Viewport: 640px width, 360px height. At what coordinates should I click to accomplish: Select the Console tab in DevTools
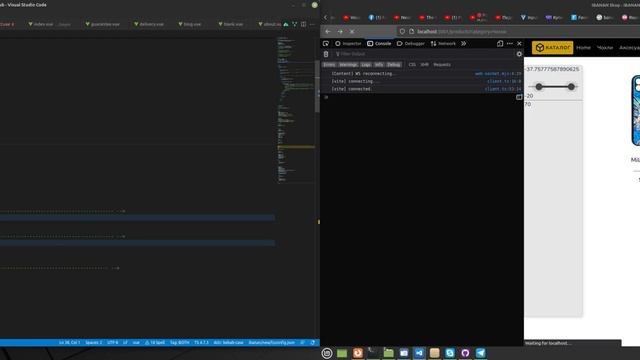point(379,44)
